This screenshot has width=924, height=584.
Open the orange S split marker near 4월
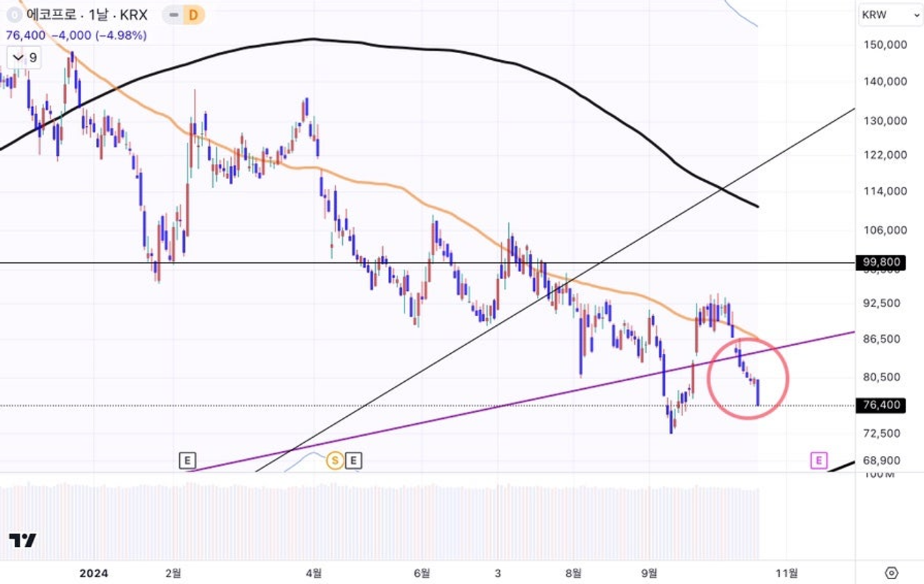click(x=335, y=460)
